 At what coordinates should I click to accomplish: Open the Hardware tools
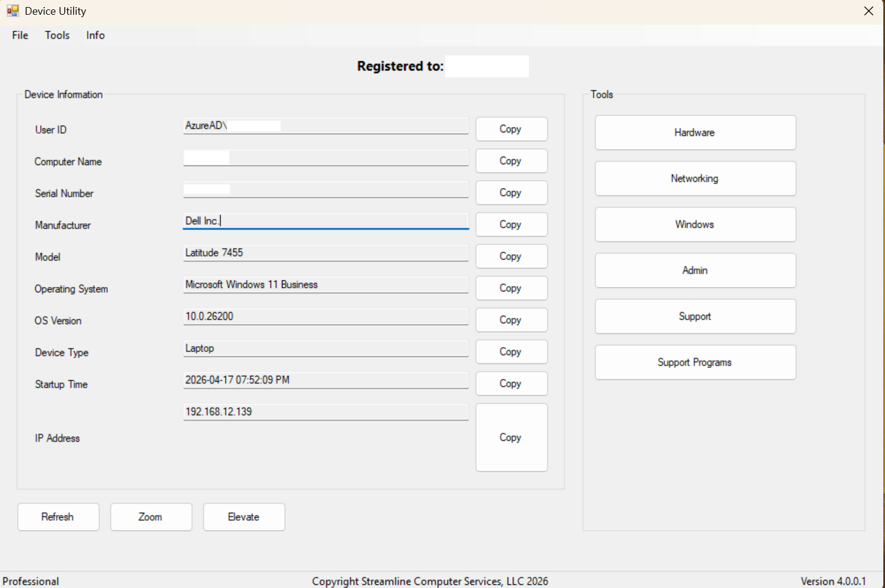pos(695,133)
